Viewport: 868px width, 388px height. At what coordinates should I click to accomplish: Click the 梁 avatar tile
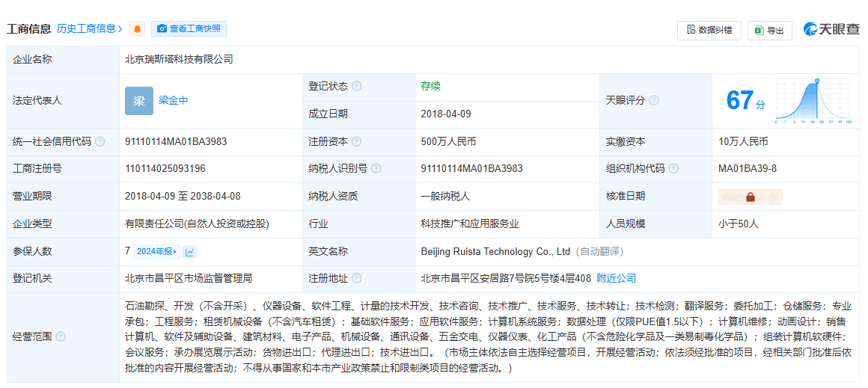[x=139, y=101]
